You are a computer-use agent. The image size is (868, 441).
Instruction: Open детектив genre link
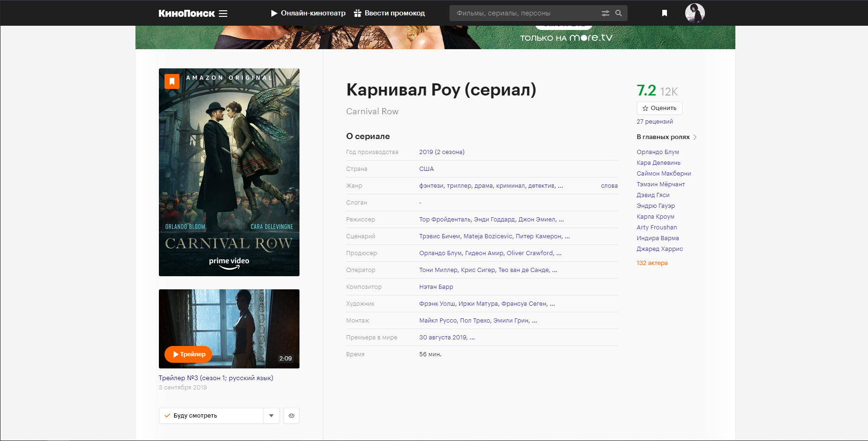[x=541, y=186]
